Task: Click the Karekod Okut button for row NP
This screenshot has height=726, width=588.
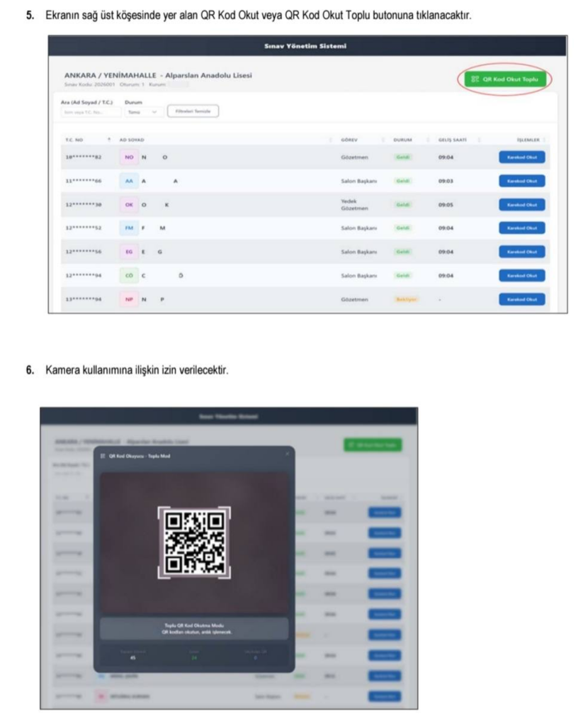Action: pyautogui.click(x=522, y=299)
